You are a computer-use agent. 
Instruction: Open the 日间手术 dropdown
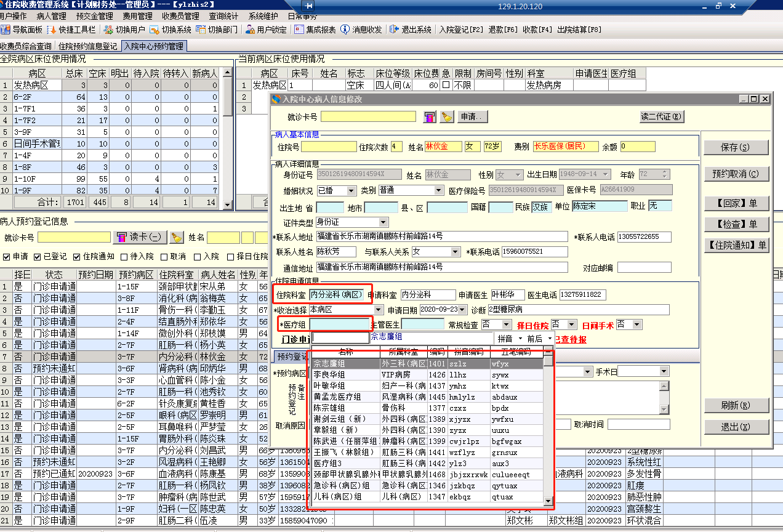click(637, 324)
